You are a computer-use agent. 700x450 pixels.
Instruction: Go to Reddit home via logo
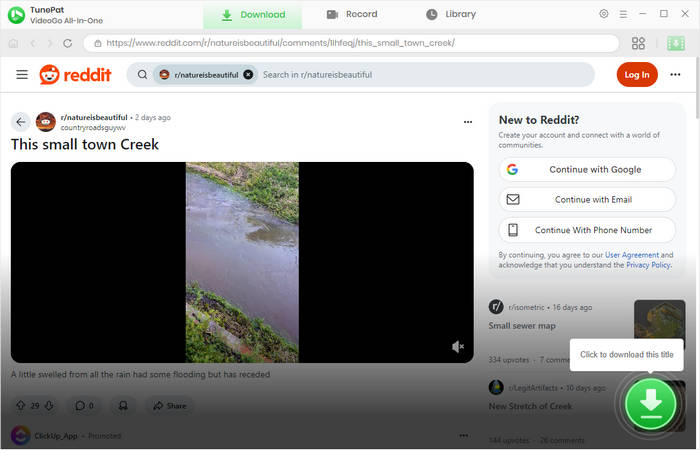click(75, 75)
